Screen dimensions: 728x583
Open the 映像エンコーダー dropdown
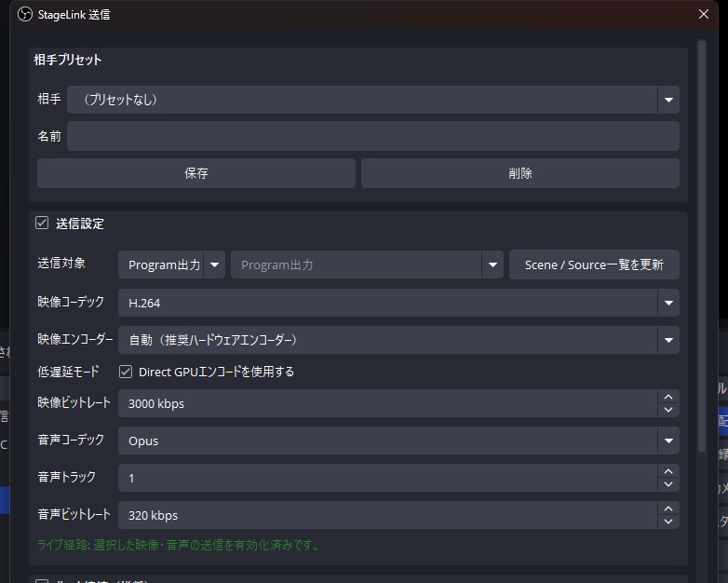pyautogui.click(x=398, y=340)
